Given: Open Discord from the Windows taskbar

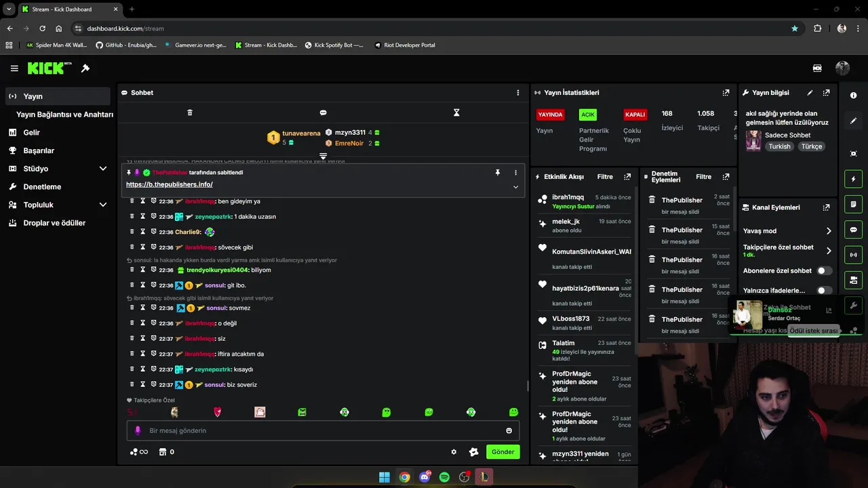Looking at the screenshot, I should coord(425,477).
